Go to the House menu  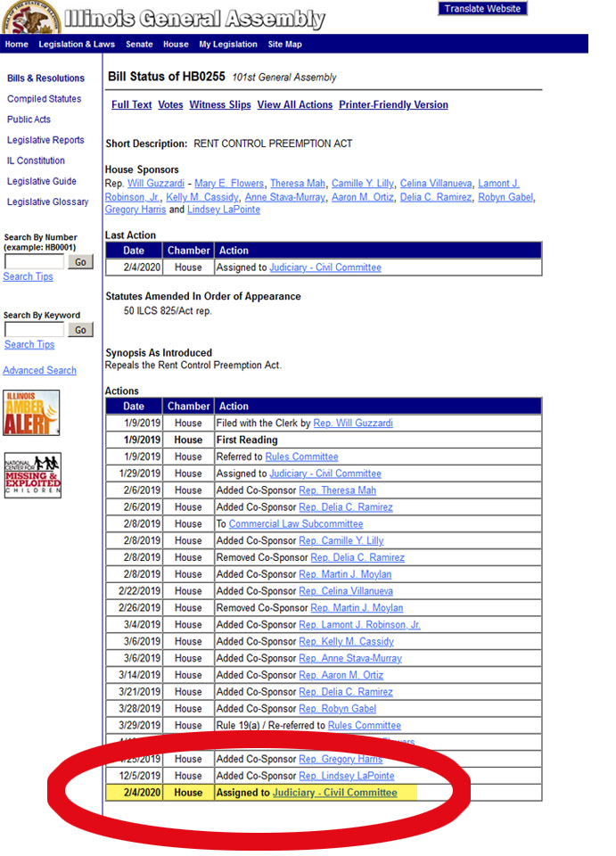[176, 45]
